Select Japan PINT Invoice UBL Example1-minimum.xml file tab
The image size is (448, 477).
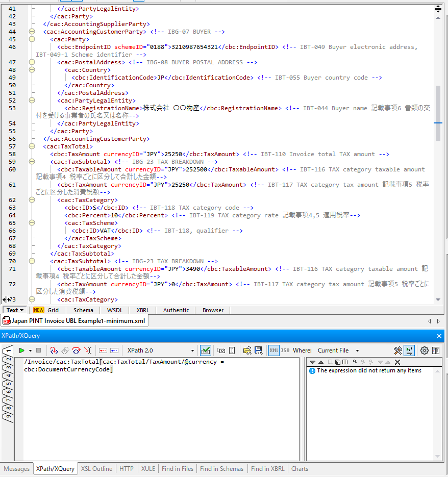(x=74, y=321)
